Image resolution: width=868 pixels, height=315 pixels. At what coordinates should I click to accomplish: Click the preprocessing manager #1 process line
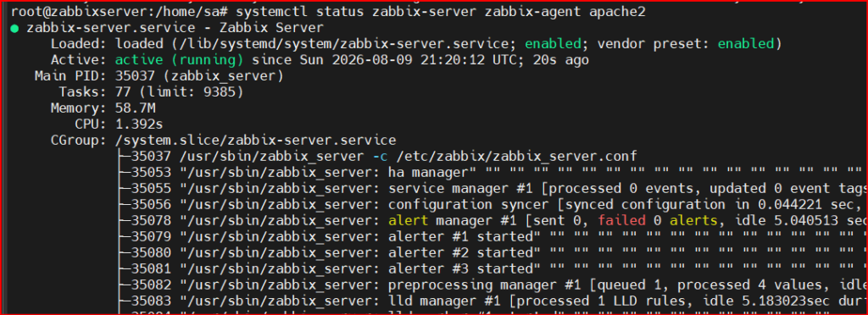(x=492, y=285)
